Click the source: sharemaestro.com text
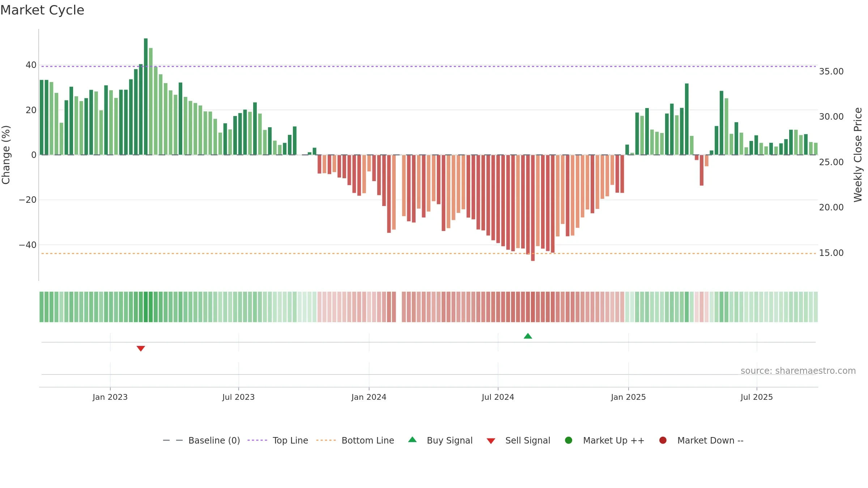The height and width of the screenshot is (488, 868). tap(798, 371)
